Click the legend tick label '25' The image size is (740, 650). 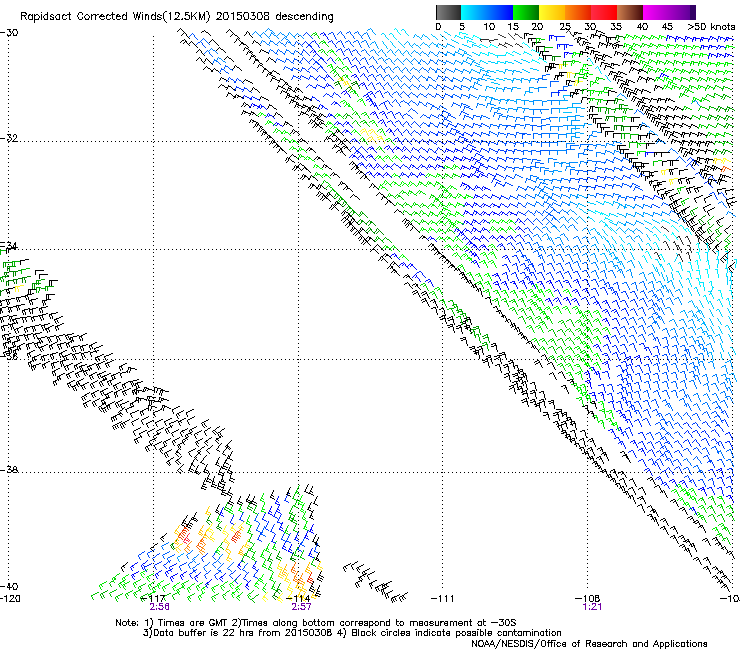(x=565, y=27)
